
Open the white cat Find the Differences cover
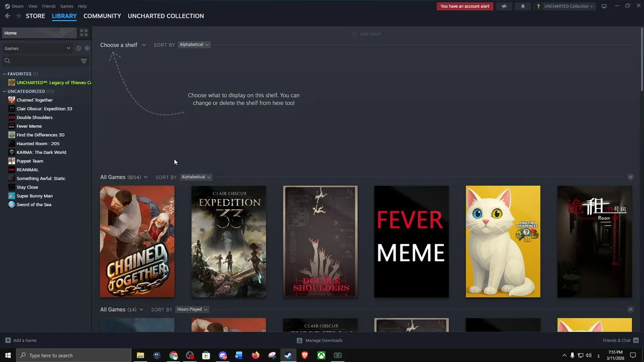pyautogui.click(x=503, y=242)
